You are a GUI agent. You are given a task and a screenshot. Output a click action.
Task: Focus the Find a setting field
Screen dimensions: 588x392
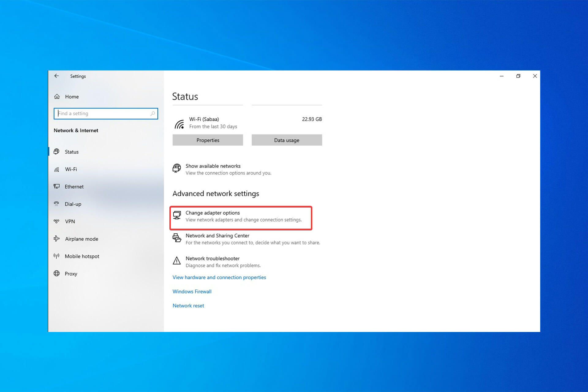coord(103,114)
